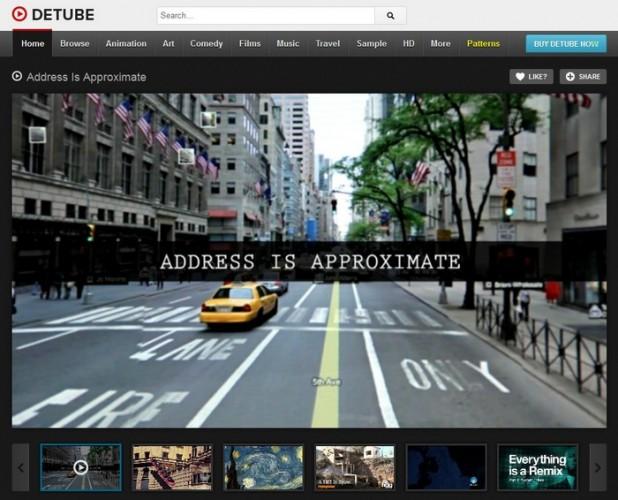Focus the Search text field
Screen dimensions: 618x500
click(266, 16)
